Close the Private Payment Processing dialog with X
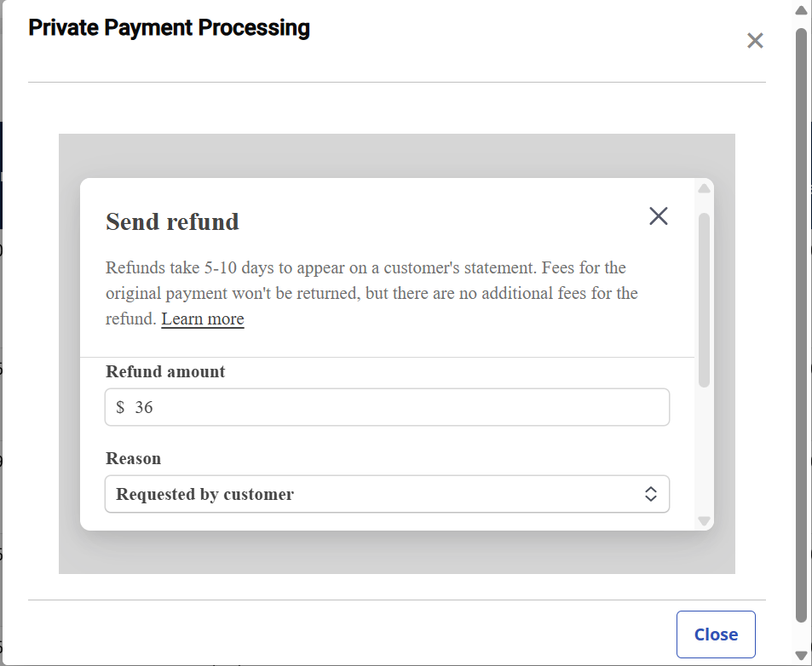Image resolution: width=812 pixels, height=666 pixels. pyautogui.click(x=754, y=41)
